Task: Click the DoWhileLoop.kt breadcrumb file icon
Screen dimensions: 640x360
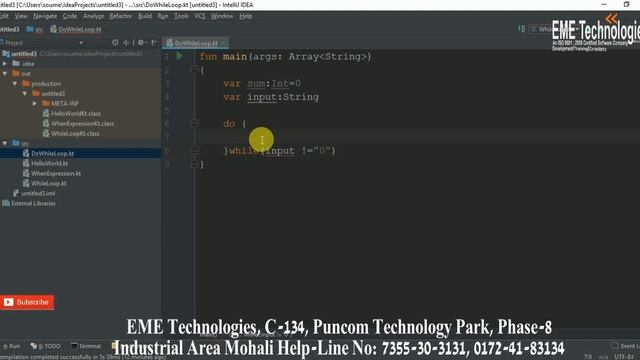Action: [x=53, y=29]
